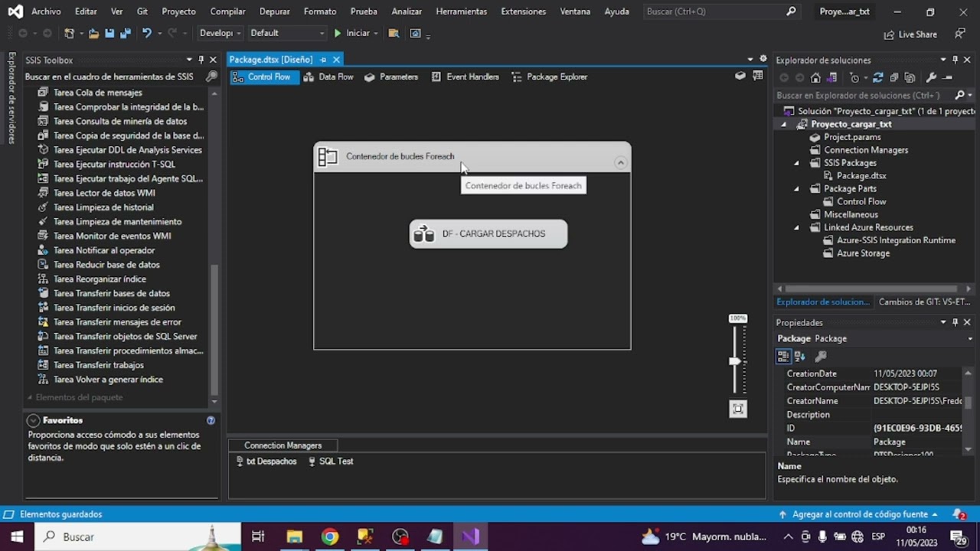
Task: Click the SSIS Toolbox vertical scrollbar
Action: click(214, 329)
